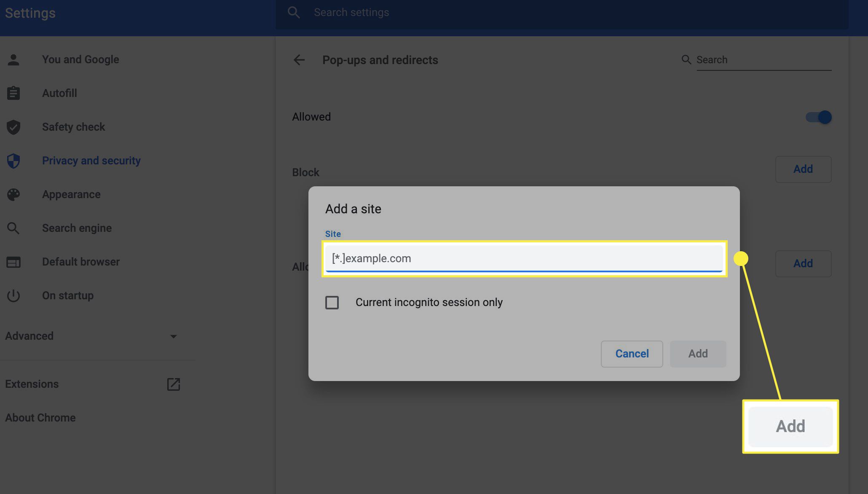868x494 pixels.
Task: Click the Add button in dialog
Action: pyautogui.click(x=698, y=353)
